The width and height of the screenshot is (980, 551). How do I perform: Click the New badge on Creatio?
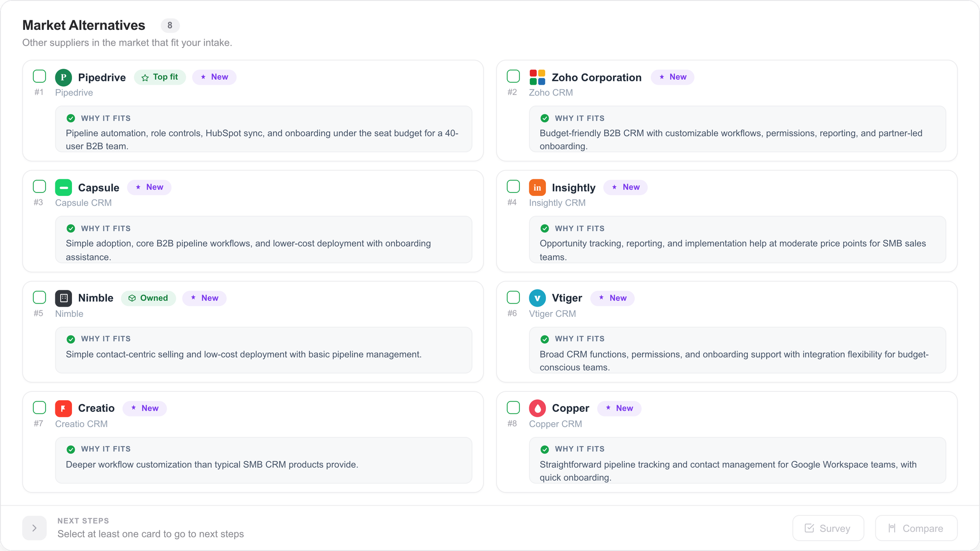tap(145, 408)
